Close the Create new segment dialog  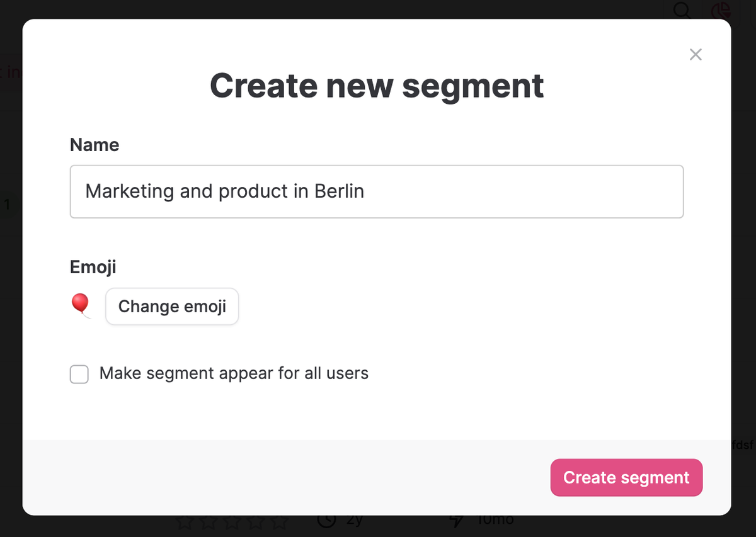[x=696, y=55]
